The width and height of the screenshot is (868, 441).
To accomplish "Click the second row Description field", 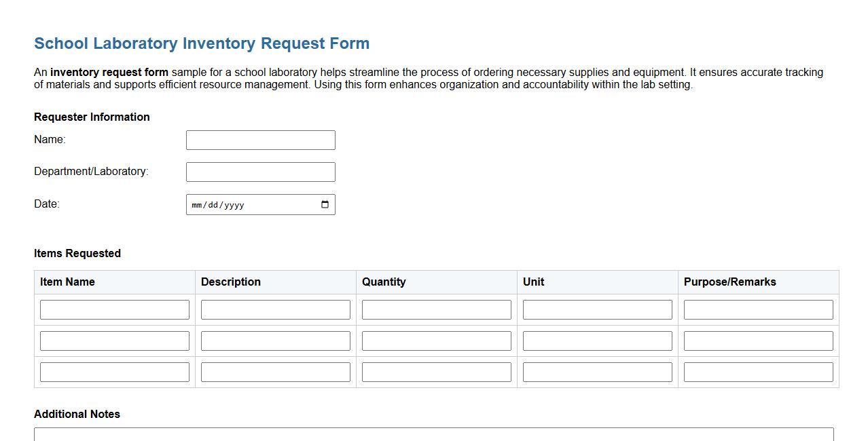I will coord(275,340).
